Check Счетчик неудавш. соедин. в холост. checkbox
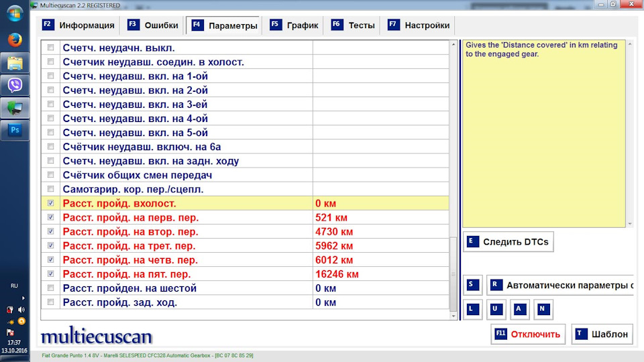Image resolution: width=644 pixels, height=362 pixels. 50,62
